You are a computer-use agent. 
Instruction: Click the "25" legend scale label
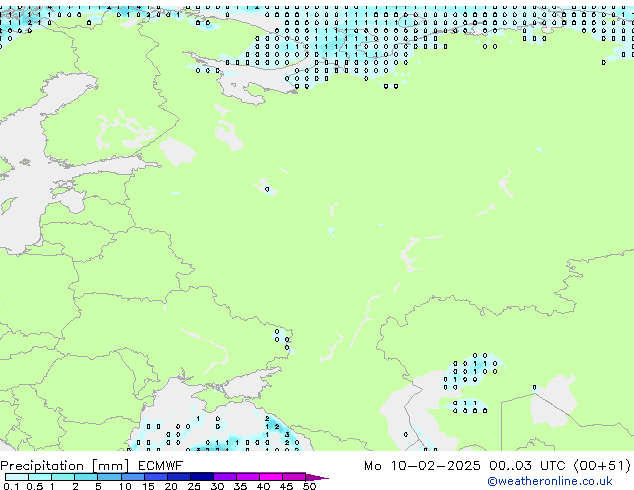click(194, 486)
